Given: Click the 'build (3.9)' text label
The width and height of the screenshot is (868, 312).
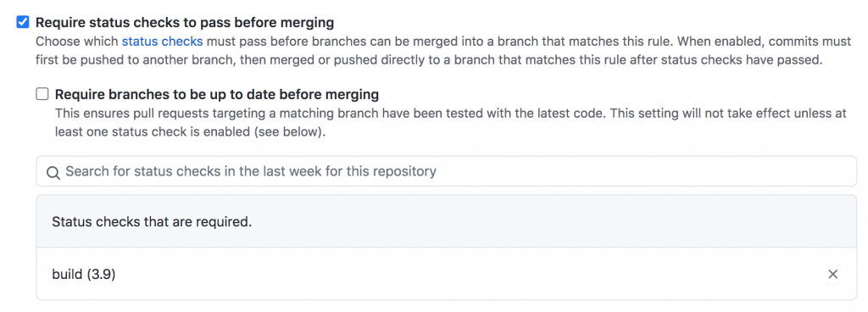Looking at the screenshot, I should [x=84, y=275].
